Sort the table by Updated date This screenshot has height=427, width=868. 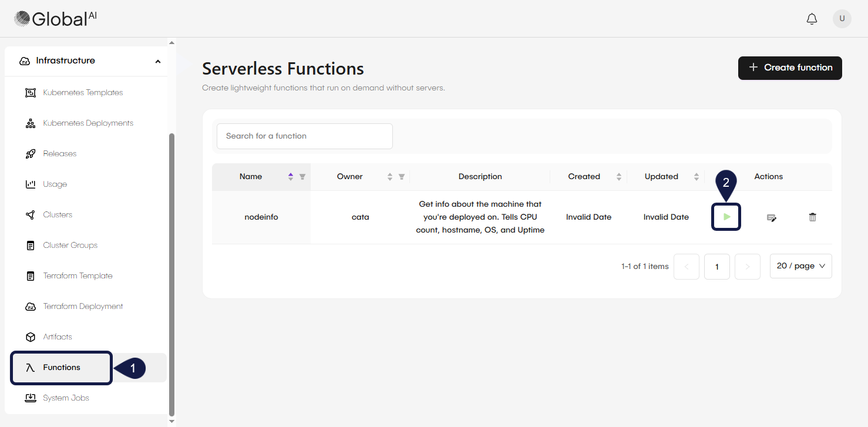point(696,177)
